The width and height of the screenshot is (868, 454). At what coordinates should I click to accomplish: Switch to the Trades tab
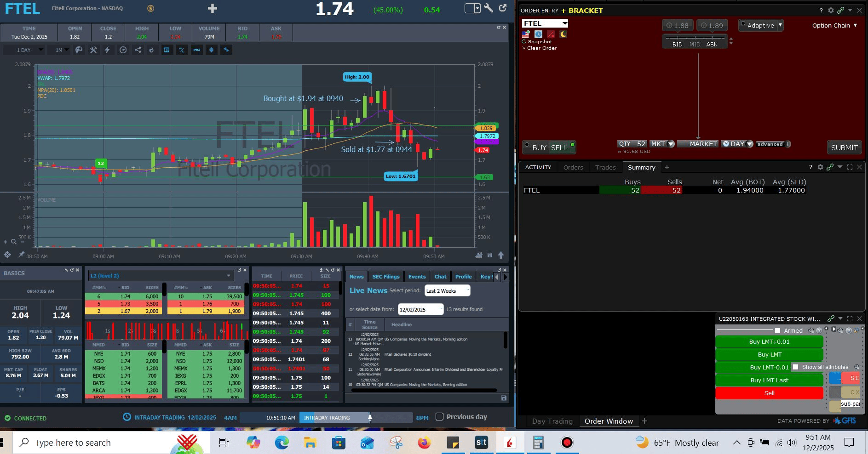[605, 167]
